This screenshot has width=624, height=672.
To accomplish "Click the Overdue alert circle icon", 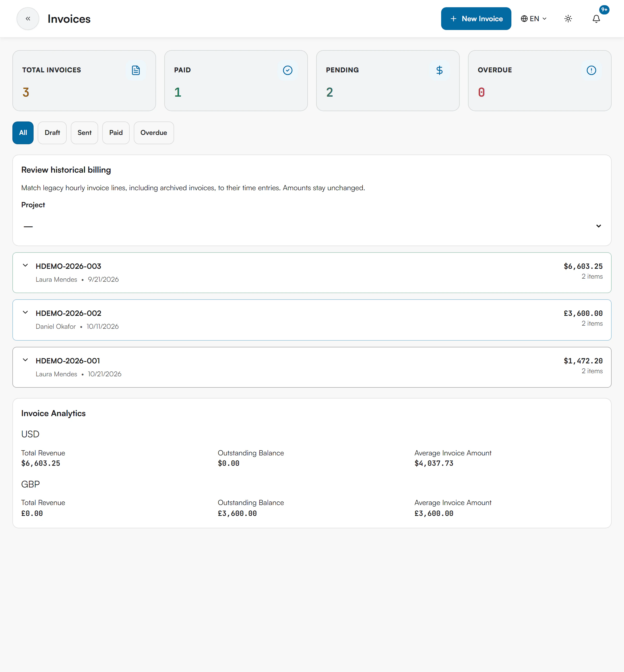I will pyautogui.click(x=591, y=70).
